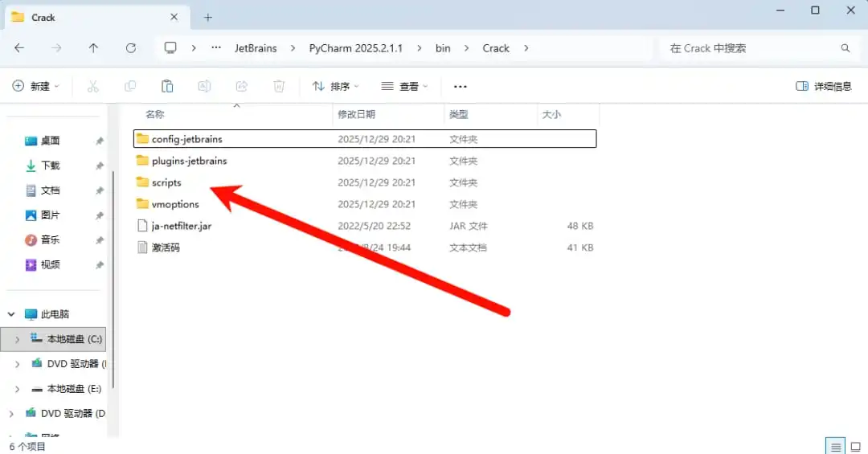Click the Rename icon in toolbar

click(204, 86)
